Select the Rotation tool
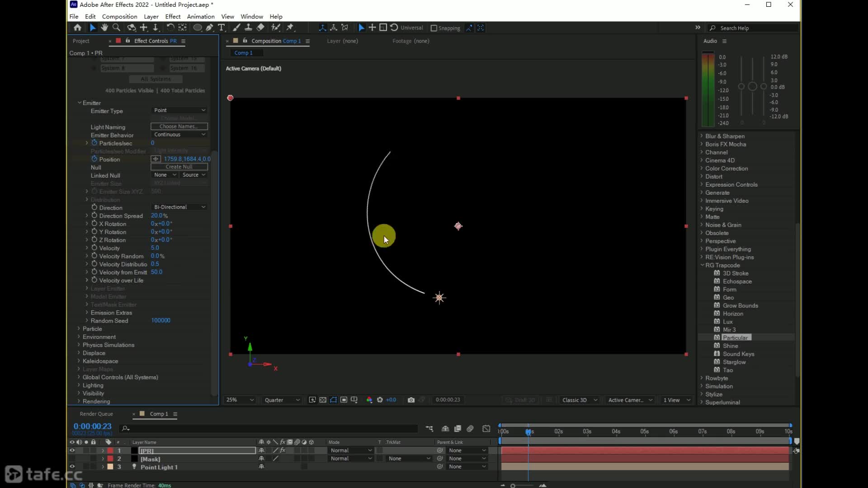This screenshot has height=488, width=868. click(x=170, y=28)
